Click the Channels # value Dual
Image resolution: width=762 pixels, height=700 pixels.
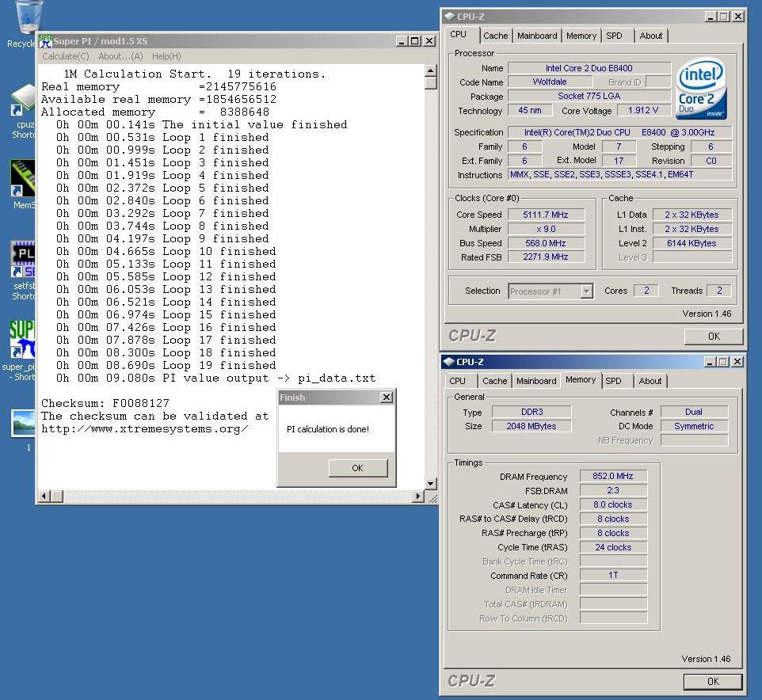694,412
